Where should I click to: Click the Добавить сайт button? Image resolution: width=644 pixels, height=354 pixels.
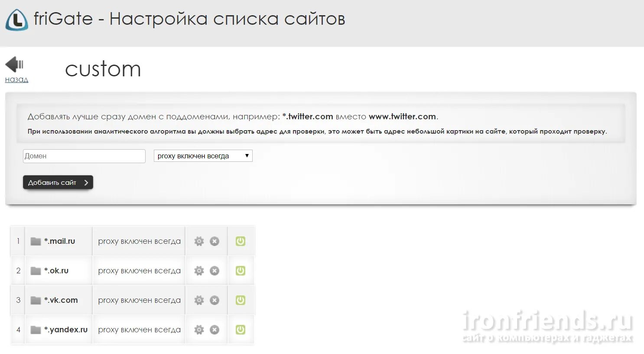[58, 182]
